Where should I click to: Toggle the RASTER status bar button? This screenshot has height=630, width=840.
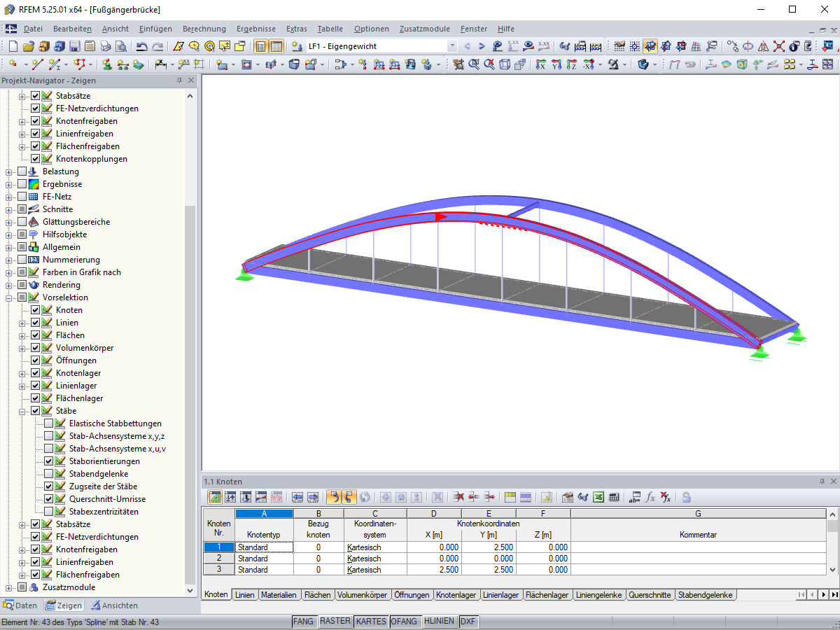tap(335, 622)
